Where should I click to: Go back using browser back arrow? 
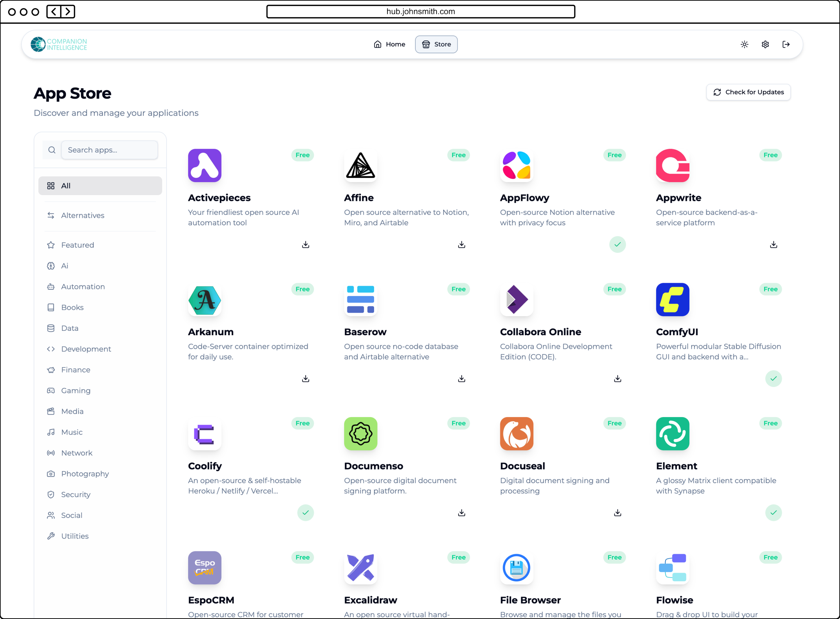coord(54,12)
